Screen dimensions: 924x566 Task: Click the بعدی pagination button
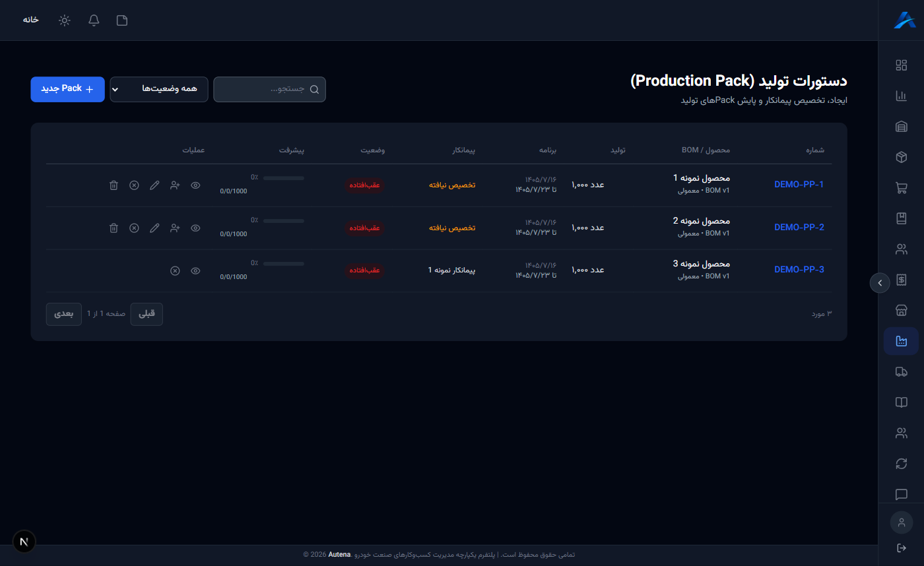tap(63, 314)
